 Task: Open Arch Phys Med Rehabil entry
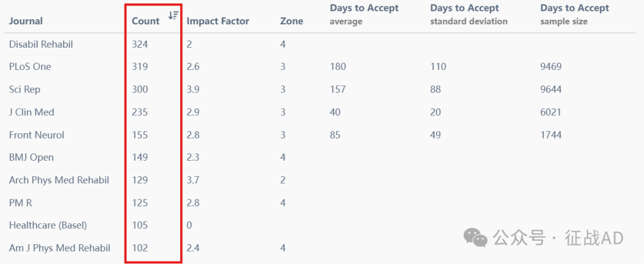(59, 180)
